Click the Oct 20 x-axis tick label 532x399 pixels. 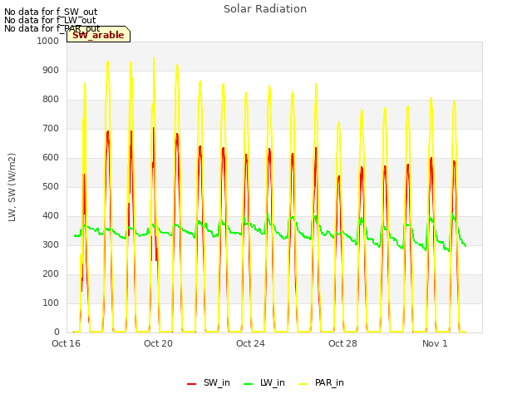158,343
